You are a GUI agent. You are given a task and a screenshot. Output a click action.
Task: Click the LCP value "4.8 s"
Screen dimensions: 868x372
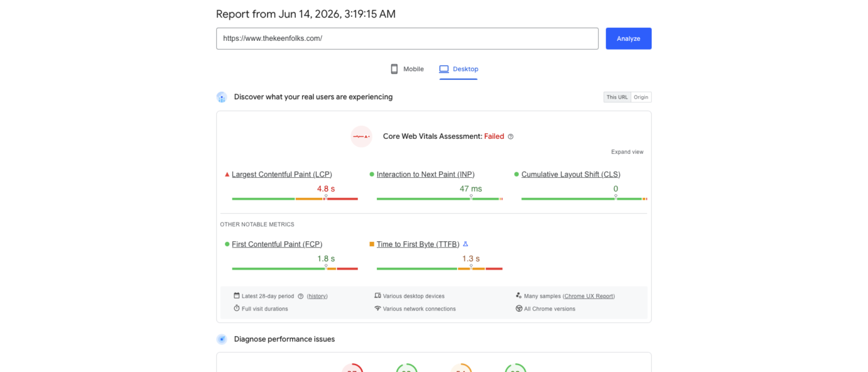click(326, 188)
